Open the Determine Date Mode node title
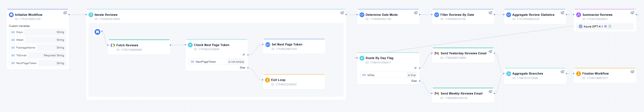Viewport: 644px width, 112px height. coord(381,15)
